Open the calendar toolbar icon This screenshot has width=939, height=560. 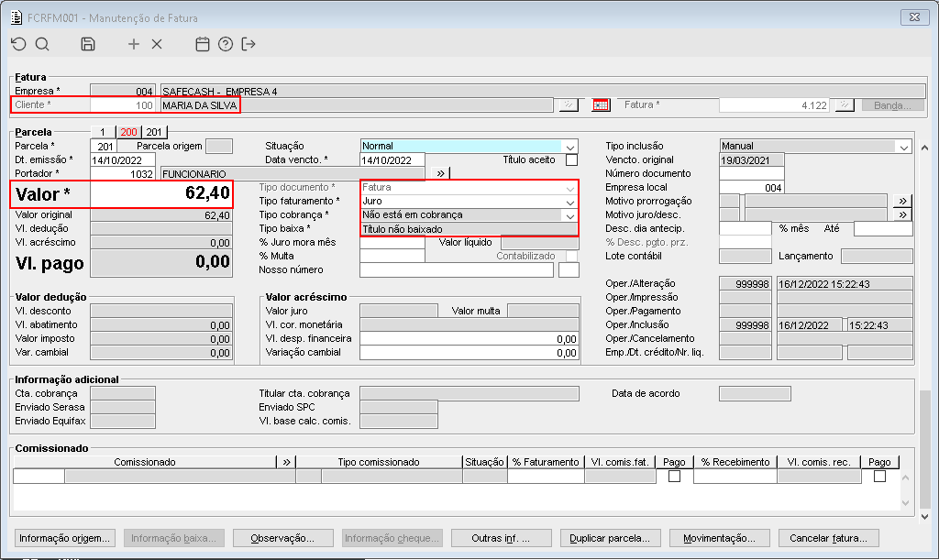203,44
